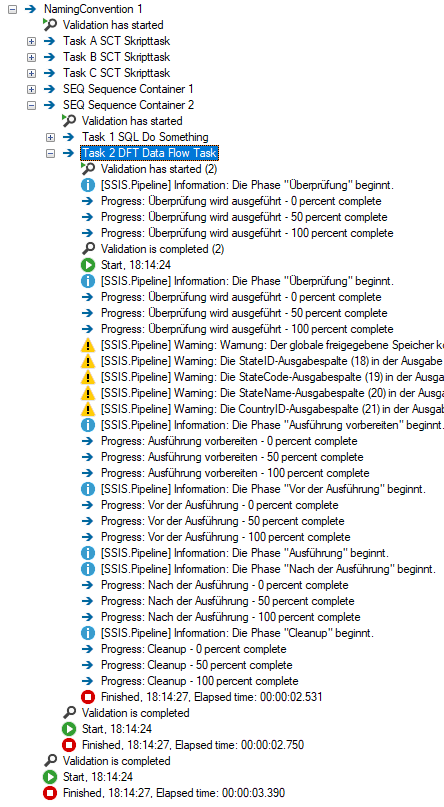Select 'Ausführung vorbereiten - 100 percent complete' row
This screenshot has height=807, width=444.
[x=235, y=473]
